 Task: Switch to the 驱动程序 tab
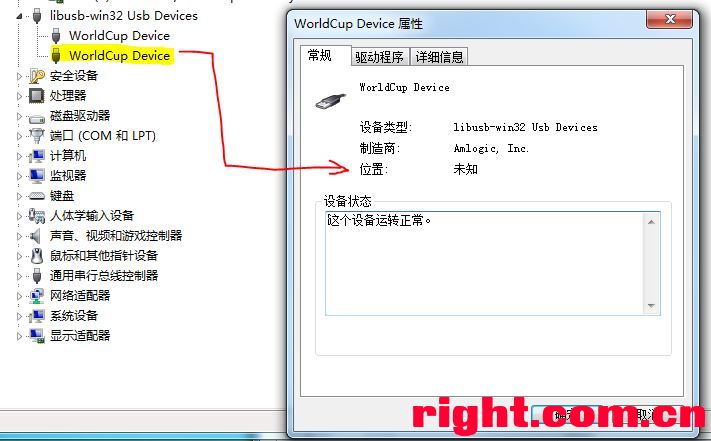click(380, 57)
